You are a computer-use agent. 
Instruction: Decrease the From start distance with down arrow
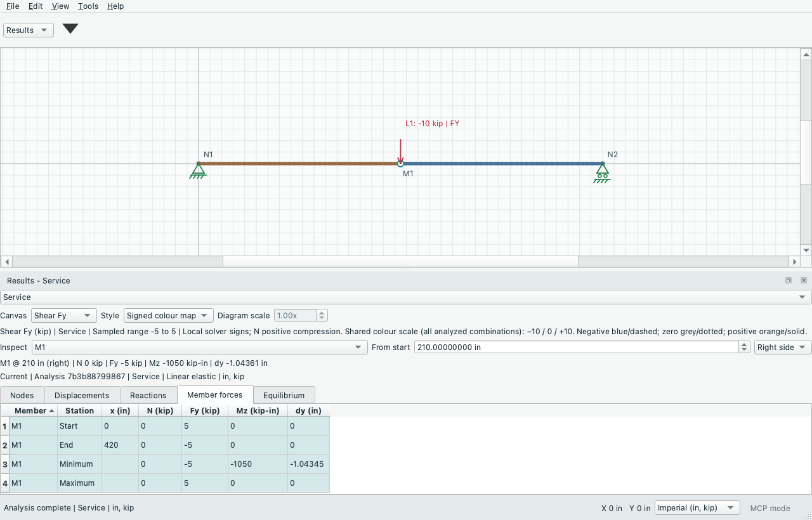745,350
